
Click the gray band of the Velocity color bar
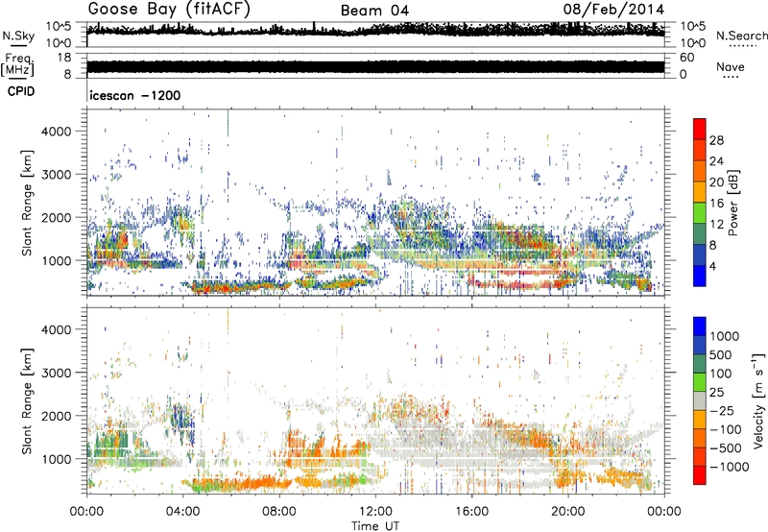coord(700,400)
